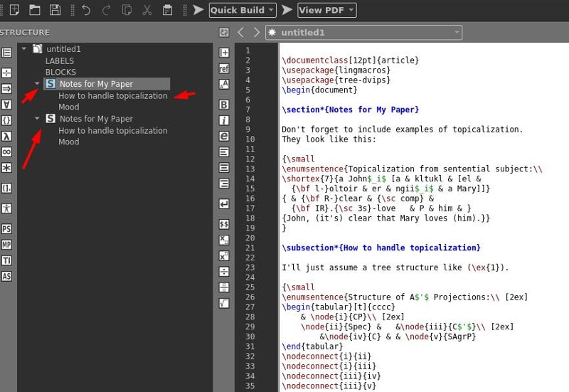The height and width of the screenshot is (392, 569).
Task: Collapse the untitled1 root tree node
Action: pyautogui.click(x=24, y=49)
